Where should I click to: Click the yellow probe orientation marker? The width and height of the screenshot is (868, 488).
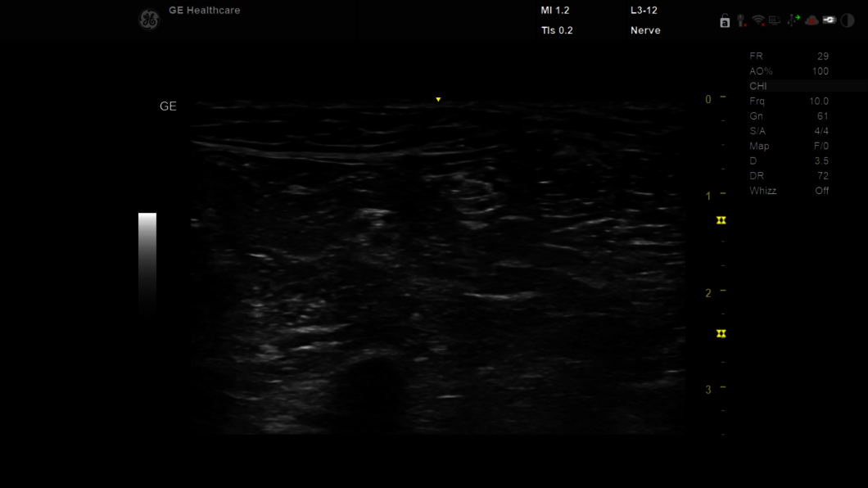[438, 99]
